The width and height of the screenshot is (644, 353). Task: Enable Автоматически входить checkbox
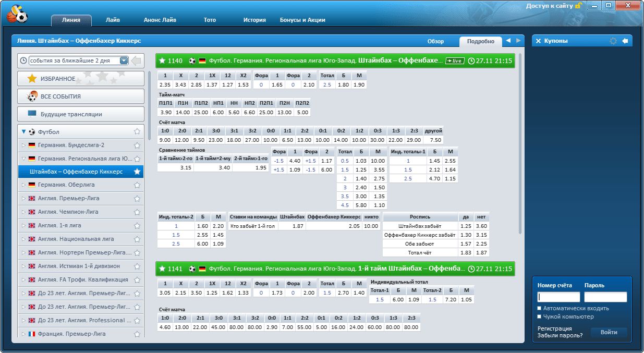pos(539,308)
